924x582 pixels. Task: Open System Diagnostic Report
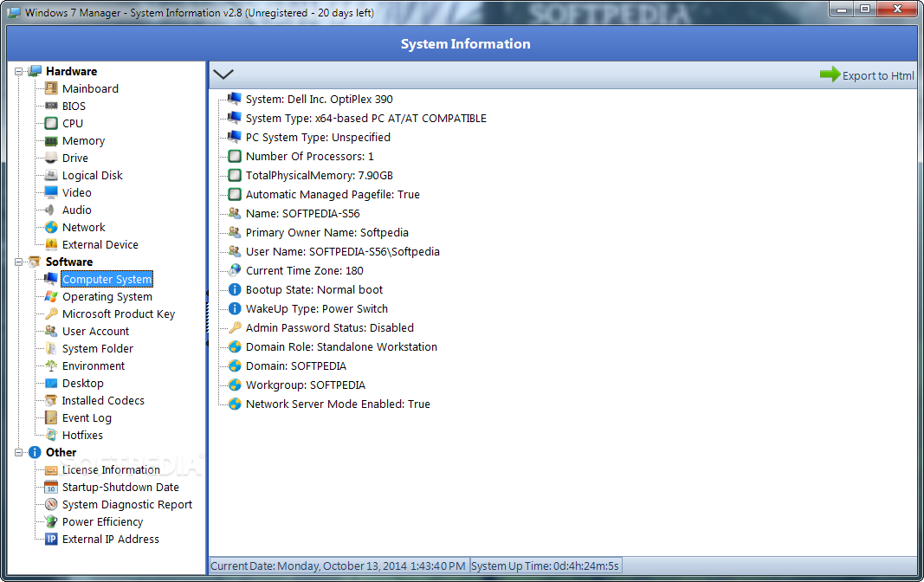[x=127, y=504]
